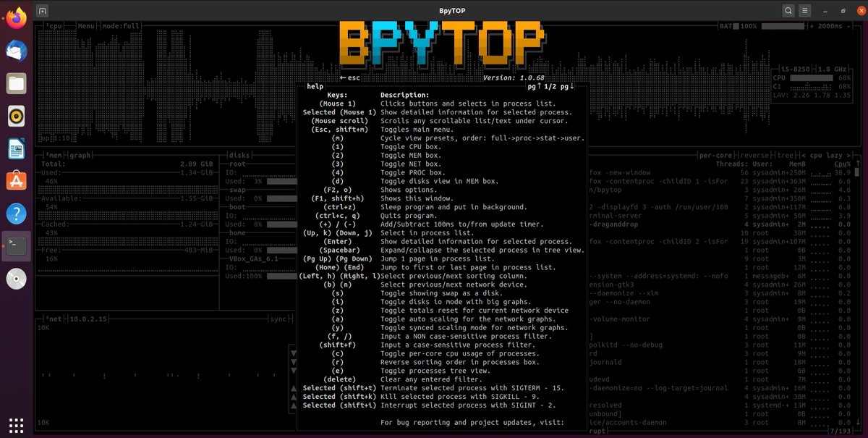Increase update timer with plus sign
The height and width of the screenshot is (438, 868).
click(x=812, y=26)
